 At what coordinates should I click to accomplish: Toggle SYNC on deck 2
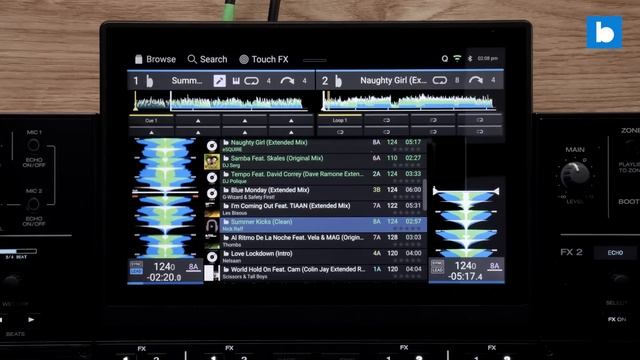(x=437, y=264)
